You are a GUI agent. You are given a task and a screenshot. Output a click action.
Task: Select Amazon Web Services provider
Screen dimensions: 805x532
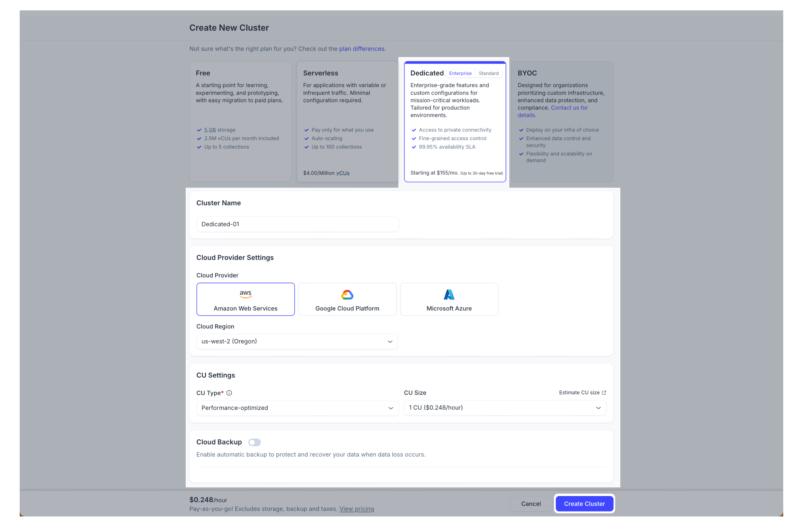pyautogui.click(x=246, y=299)
